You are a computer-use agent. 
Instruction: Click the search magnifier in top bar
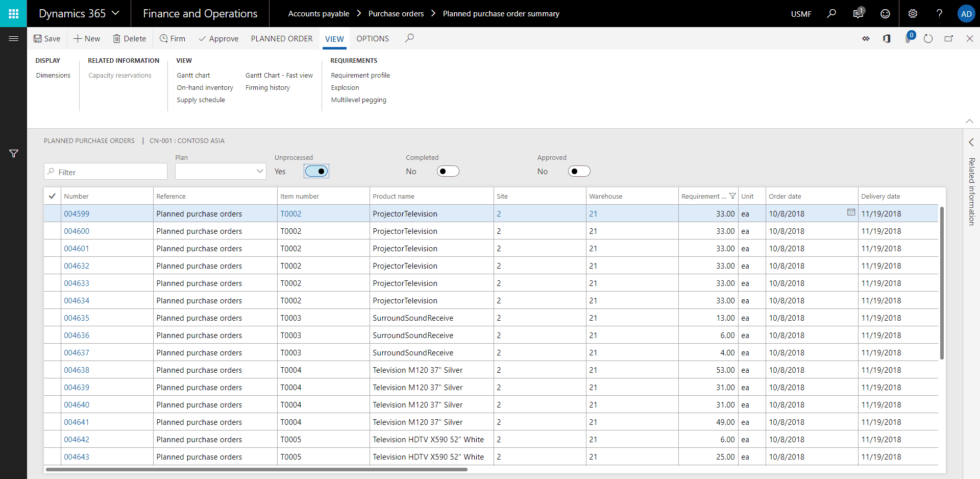tap(831, 14)
